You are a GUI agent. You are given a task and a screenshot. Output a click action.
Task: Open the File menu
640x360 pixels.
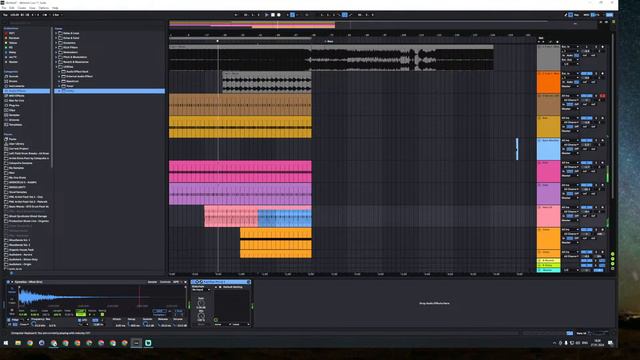(x=4, y=8)
